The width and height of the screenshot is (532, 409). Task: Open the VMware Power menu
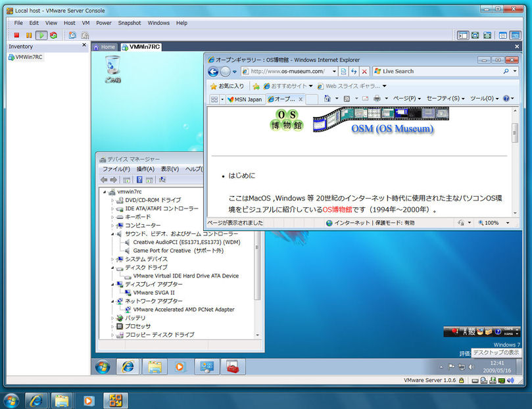coord(103,23)
